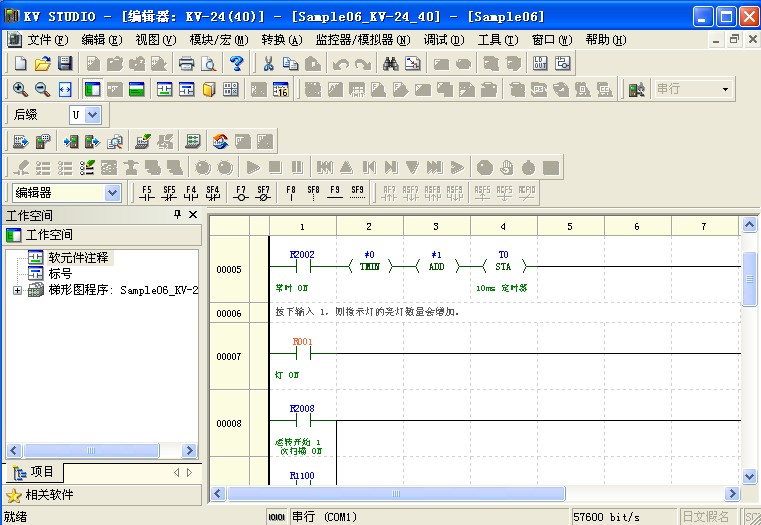Insert F7 output coil symbol
761x525 pixels.
[240, 192]
